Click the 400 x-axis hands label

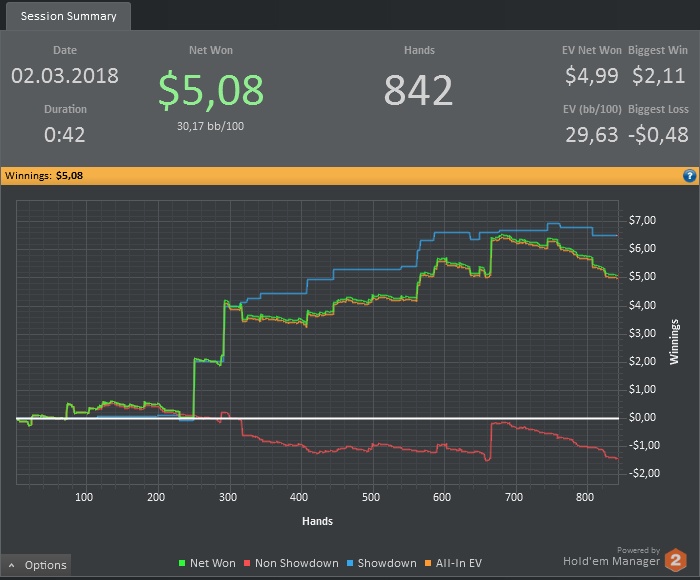299,497
